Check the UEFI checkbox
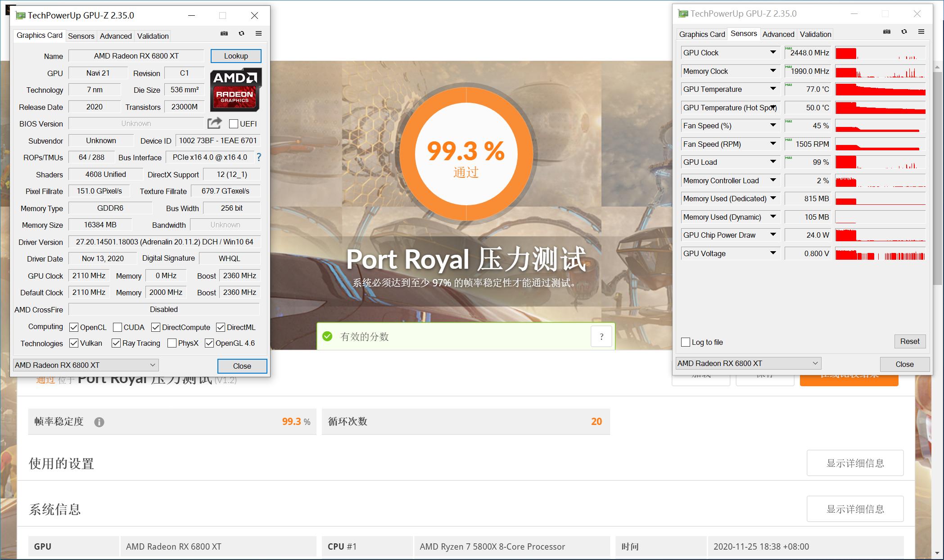 coord(233,123)
